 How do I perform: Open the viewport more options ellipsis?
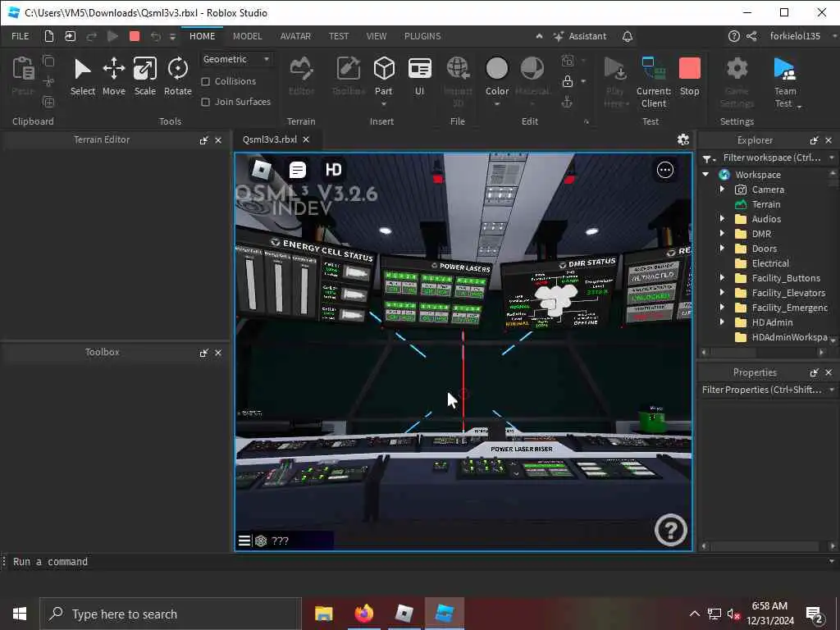[664, 170]
